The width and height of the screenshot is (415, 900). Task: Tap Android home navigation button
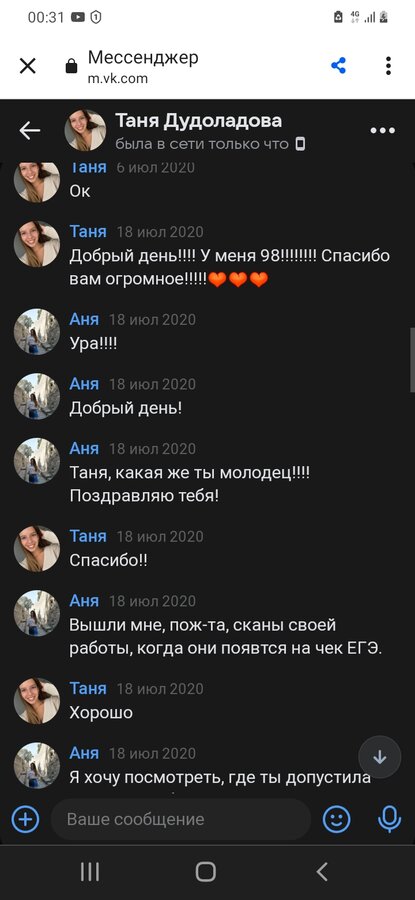(x=205, y=872)
